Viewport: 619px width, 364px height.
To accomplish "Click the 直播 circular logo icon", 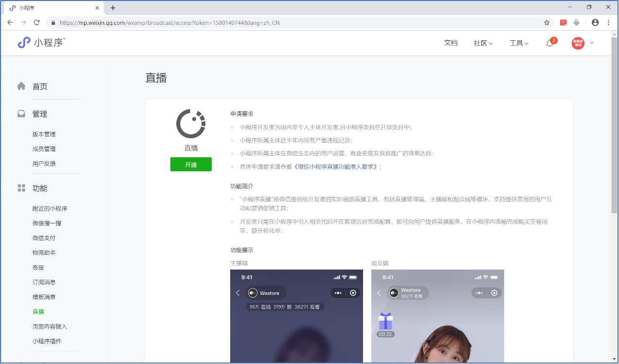I will pyautogui.click(x=191, y=124).
